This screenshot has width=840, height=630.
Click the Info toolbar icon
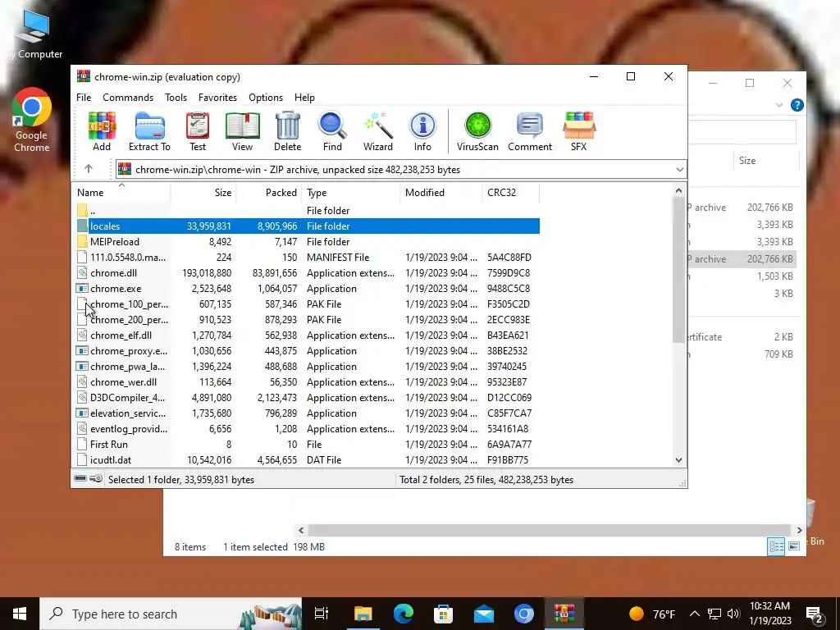coord(422,131)
